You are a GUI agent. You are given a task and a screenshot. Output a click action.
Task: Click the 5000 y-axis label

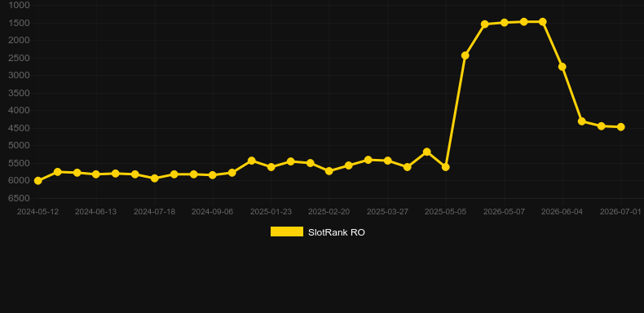tap(20, 145)
